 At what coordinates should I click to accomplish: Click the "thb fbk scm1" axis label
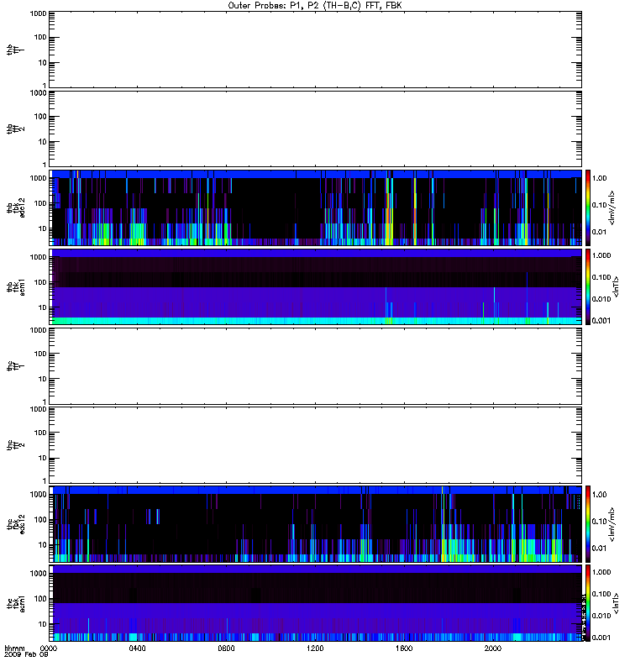(15, 286)
